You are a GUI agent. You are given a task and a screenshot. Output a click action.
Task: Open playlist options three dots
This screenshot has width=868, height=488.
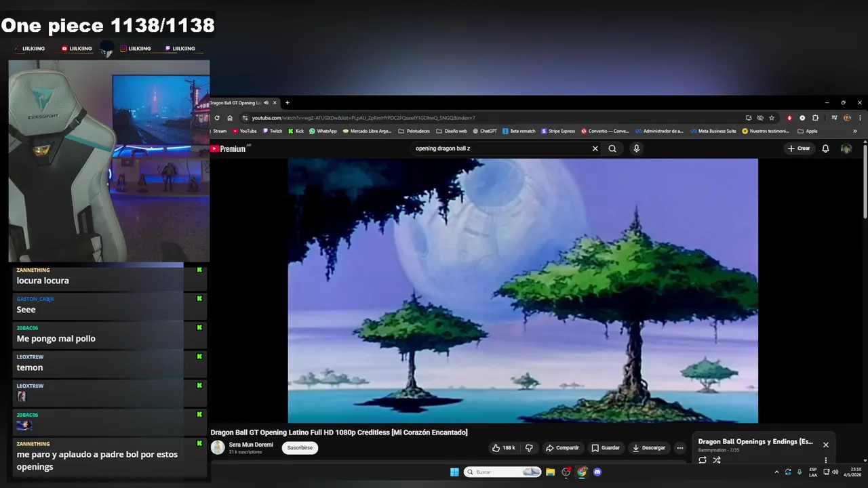pos(825,460)
